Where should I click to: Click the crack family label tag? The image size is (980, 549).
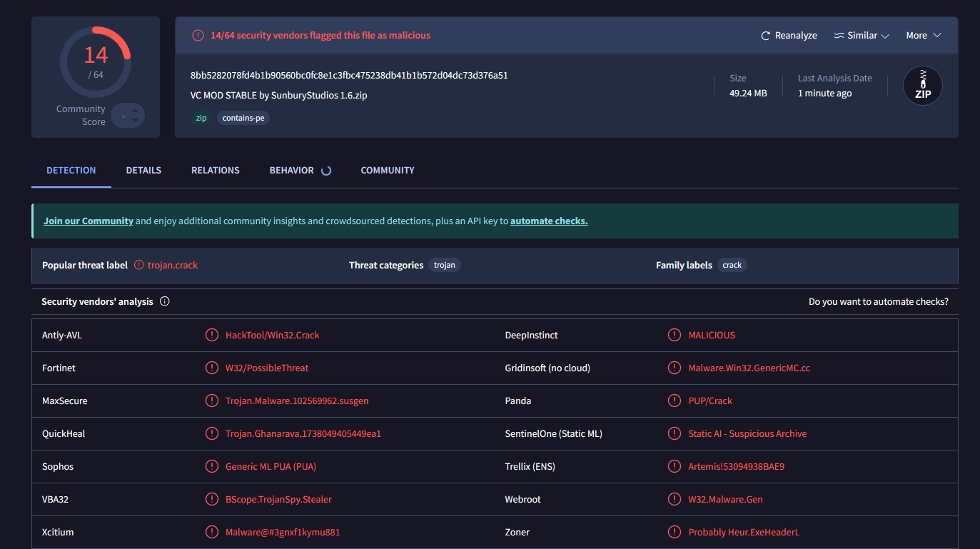coord(732,265)
